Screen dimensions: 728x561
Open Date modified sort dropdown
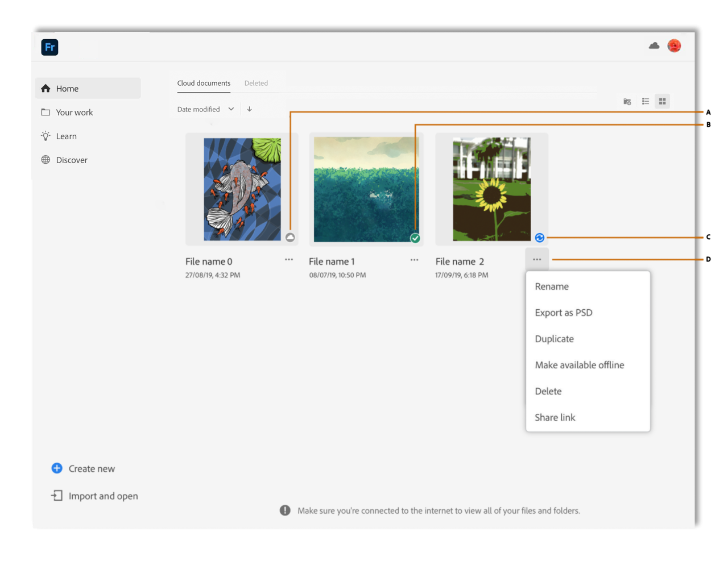tap(205, 109)
